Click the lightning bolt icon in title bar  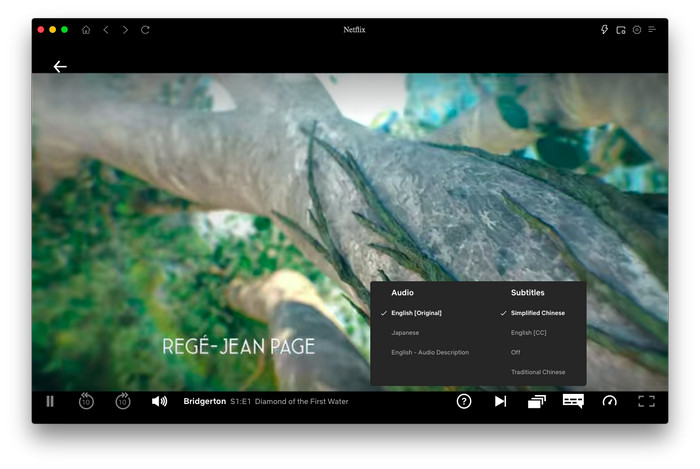pos(604,29)
